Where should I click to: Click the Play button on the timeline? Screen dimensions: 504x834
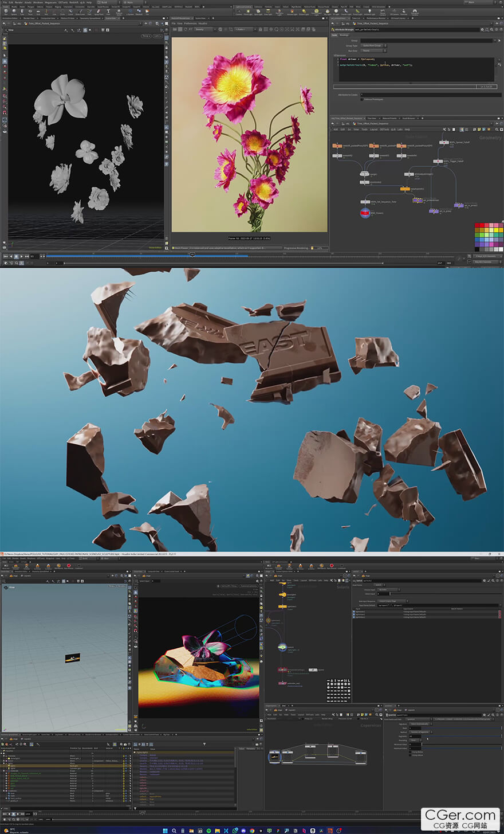click(x=22, y=256)
